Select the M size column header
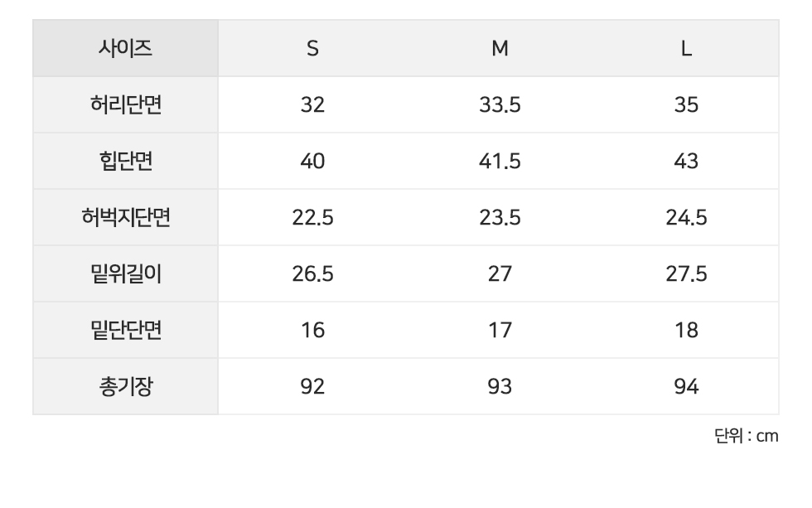The image size is (812, 508). (x=500, y=49)
